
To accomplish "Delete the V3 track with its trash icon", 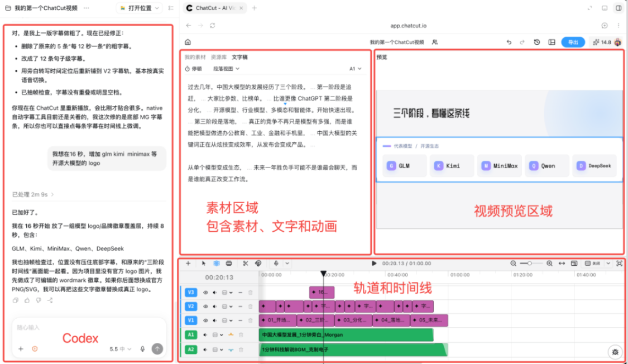I will pyautogui.click(x=250, y=293).
